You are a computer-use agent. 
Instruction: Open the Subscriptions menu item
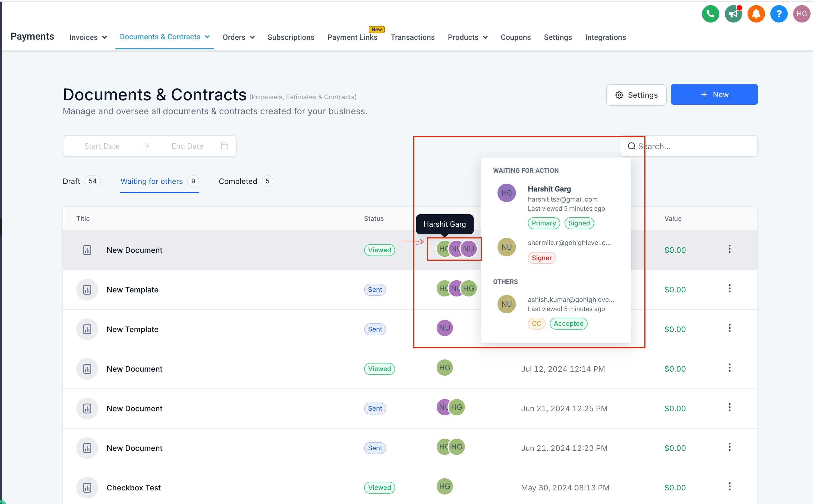tap(291, 37)
